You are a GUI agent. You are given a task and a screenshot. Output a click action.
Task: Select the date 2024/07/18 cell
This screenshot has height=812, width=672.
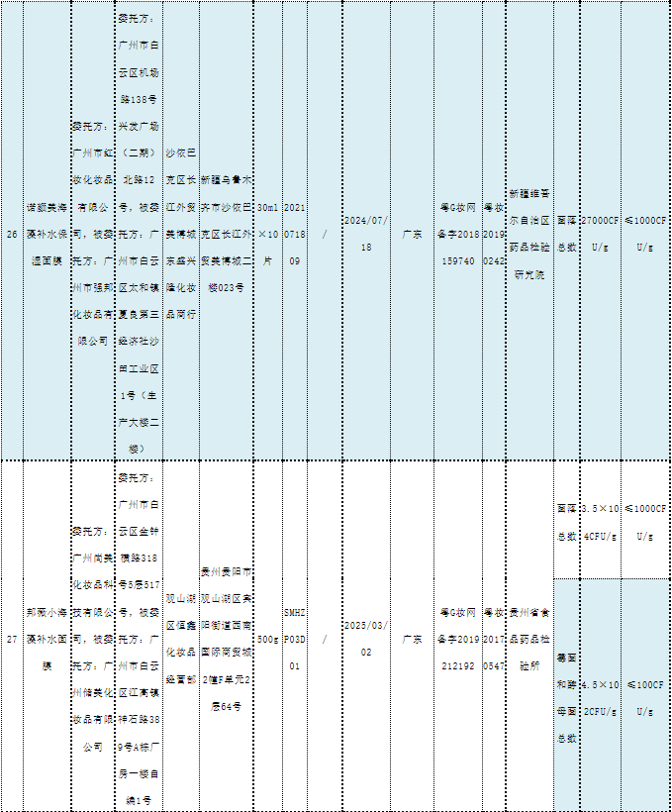click(x=366, y=234)
